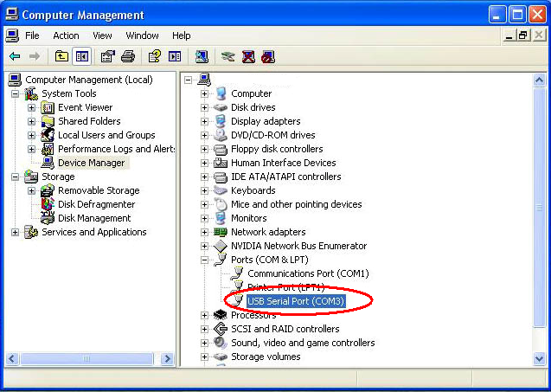
Task: Click the Update Driver toolbar icon
Action: [228, 56]
